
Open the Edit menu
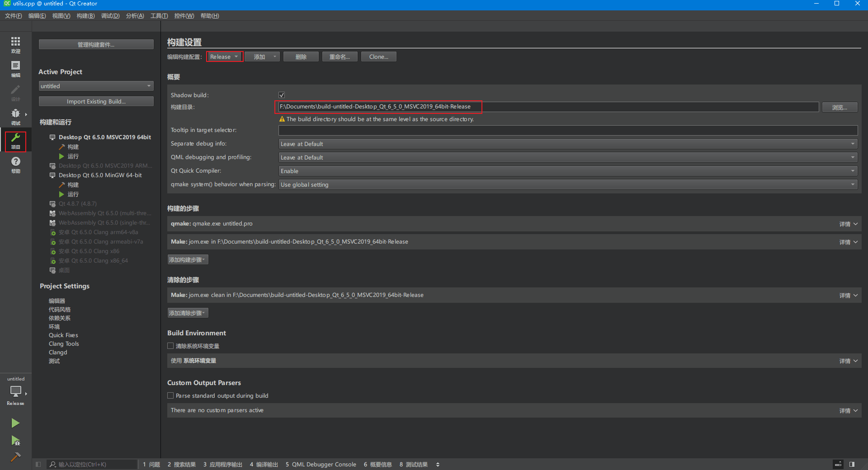click(37, 16)
